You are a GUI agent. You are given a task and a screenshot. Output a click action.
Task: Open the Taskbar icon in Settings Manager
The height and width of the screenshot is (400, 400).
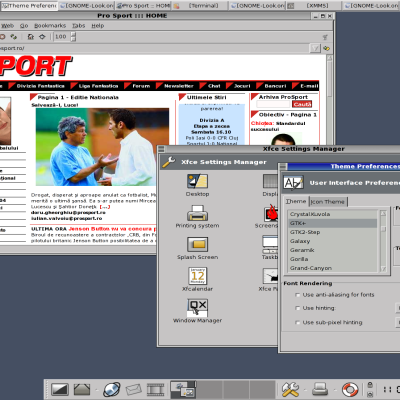pyautogui.click(x=270, y=245)
